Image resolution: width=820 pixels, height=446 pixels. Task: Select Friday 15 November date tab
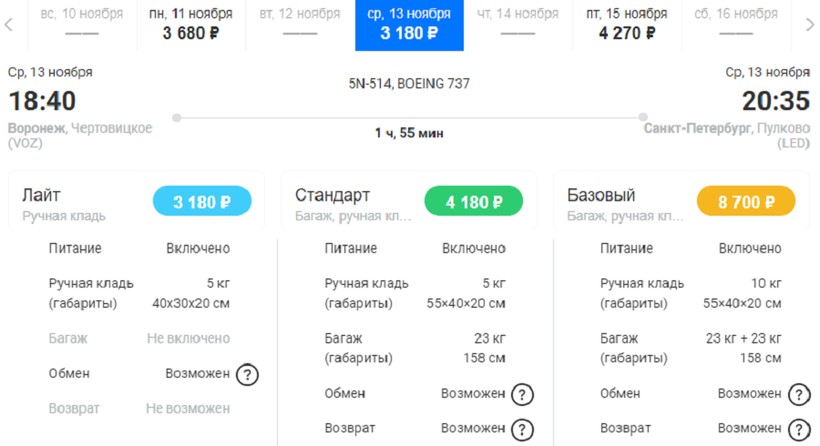627,24
